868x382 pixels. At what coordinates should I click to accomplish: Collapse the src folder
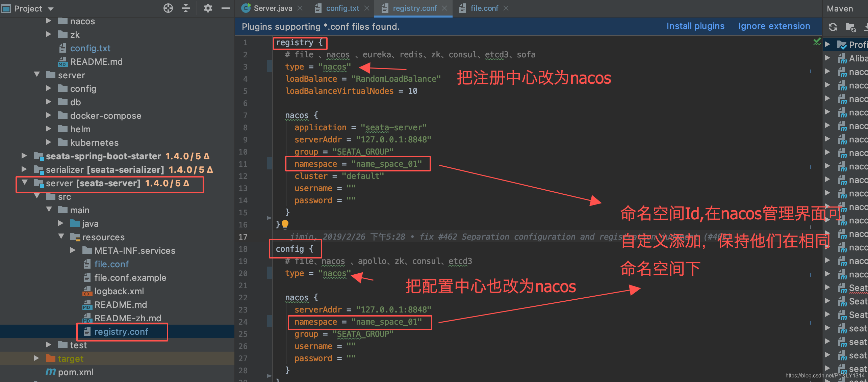(x=37, y=196)
